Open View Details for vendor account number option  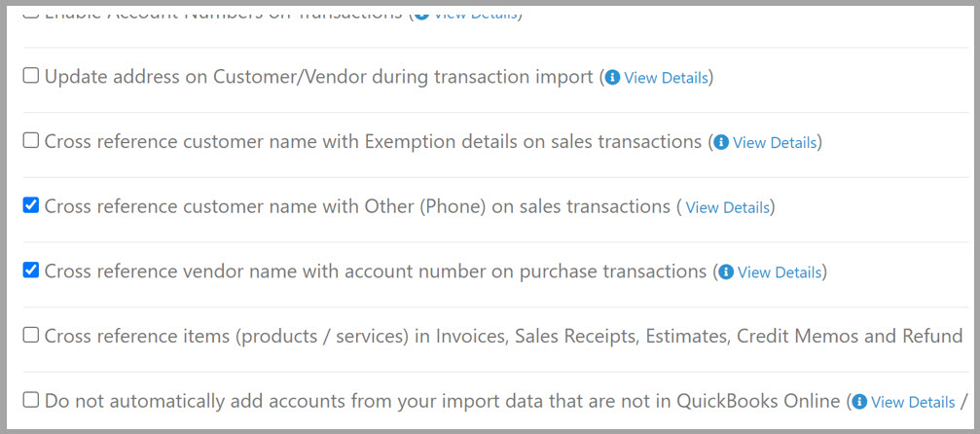(780, 272)
